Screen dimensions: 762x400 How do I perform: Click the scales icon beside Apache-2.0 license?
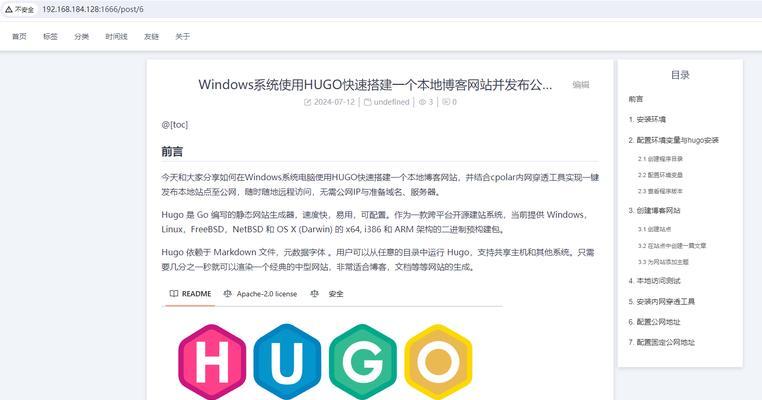[227, 294]
